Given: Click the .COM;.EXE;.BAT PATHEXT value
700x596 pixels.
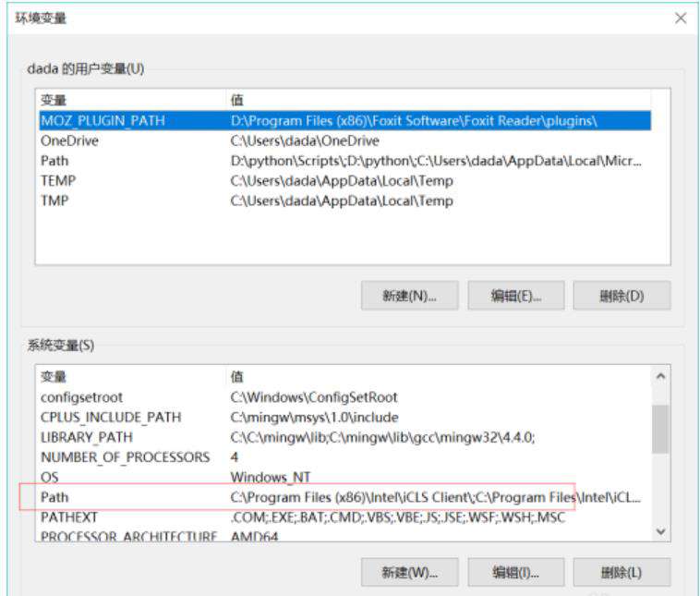Looking at the screenshot, I should click(x=398, y=517).
